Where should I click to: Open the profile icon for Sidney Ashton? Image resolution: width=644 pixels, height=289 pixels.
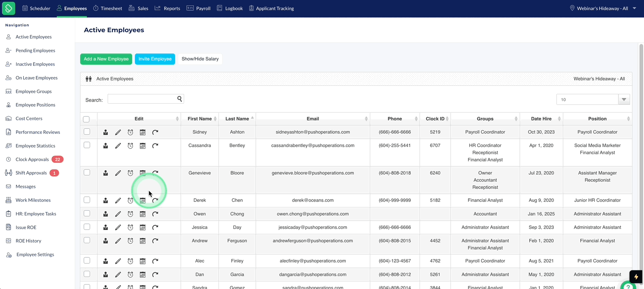[x=106, y=132]
